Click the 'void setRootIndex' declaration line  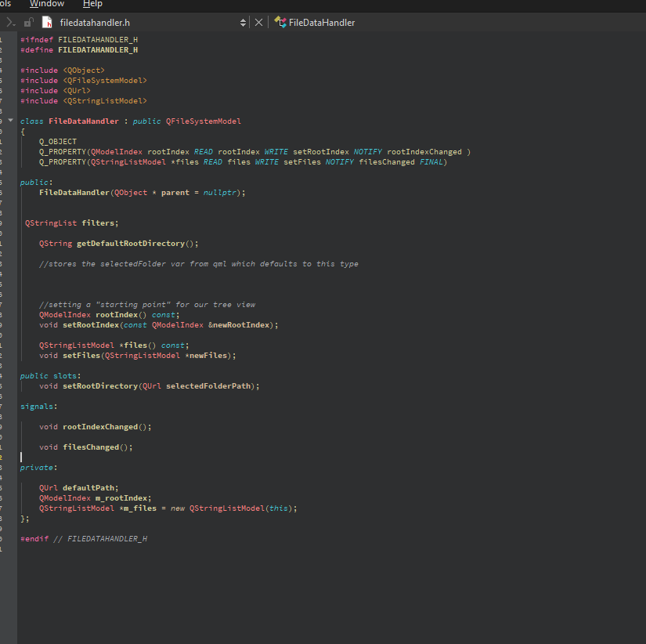[159, 325]
